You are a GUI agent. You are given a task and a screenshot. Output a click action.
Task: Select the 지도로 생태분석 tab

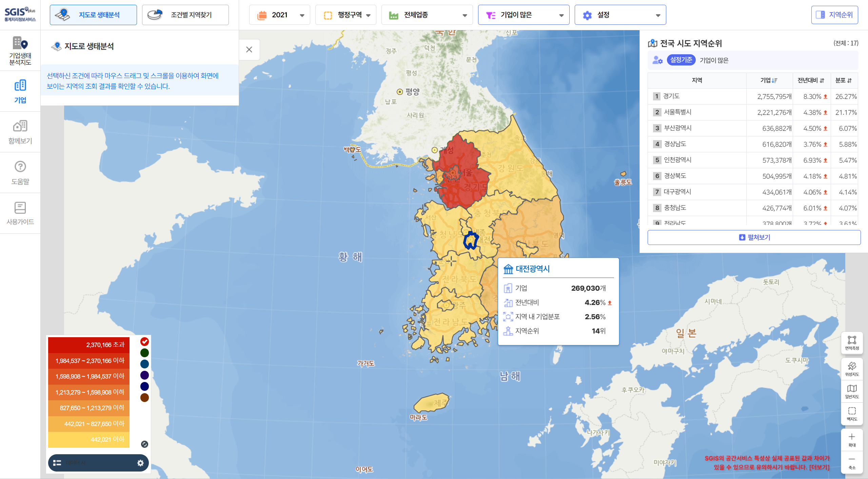click(x=93, y=15)
